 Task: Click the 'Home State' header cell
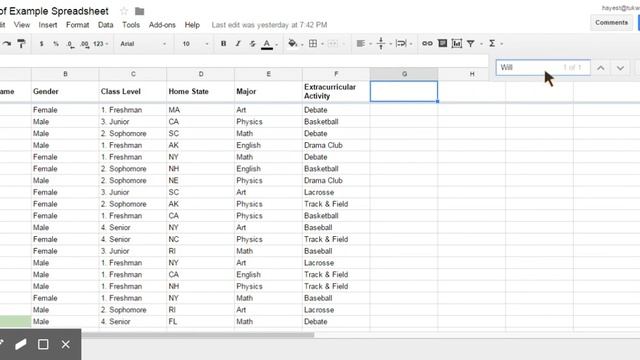coord(200,91)
